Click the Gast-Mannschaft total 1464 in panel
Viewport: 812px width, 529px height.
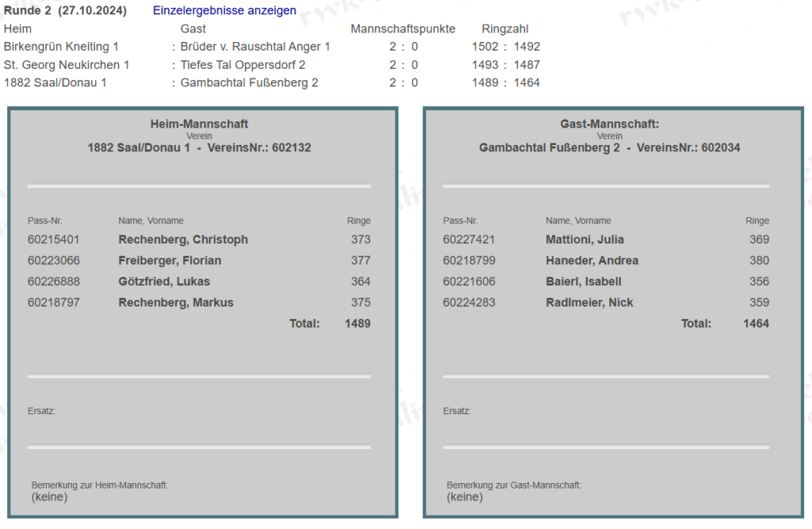coord(756,324)
